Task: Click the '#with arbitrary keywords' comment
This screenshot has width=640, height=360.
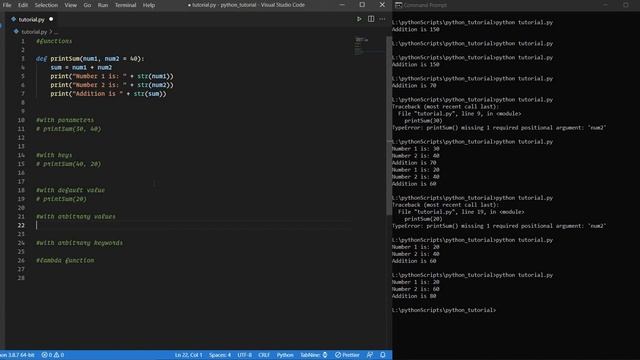Action: click(x=79, y=243)
